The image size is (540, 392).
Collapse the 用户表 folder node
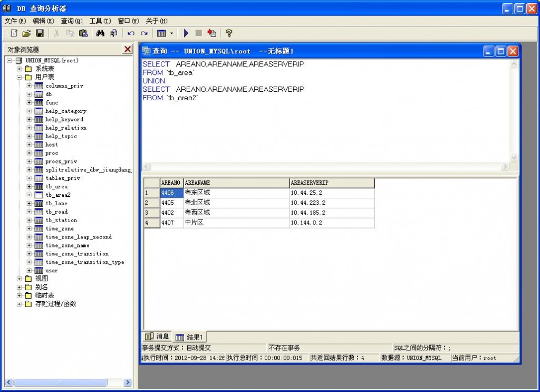[20, 77]
